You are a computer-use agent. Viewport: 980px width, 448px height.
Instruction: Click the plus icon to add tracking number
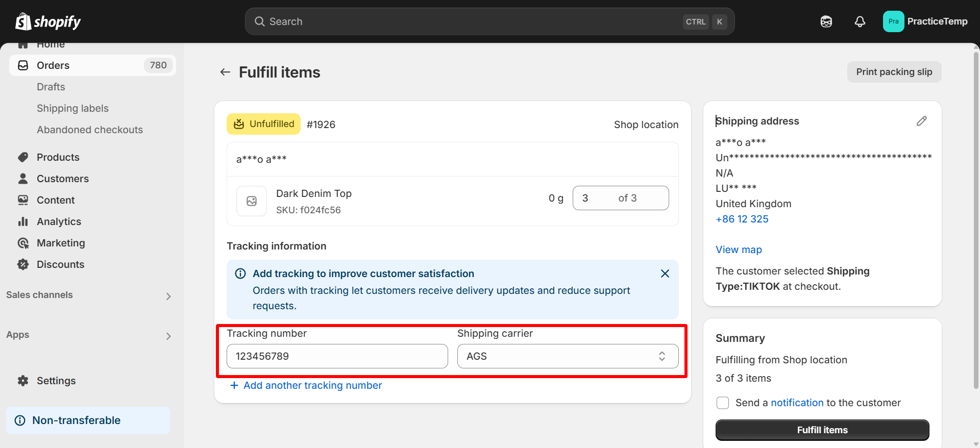coord(234,385)
